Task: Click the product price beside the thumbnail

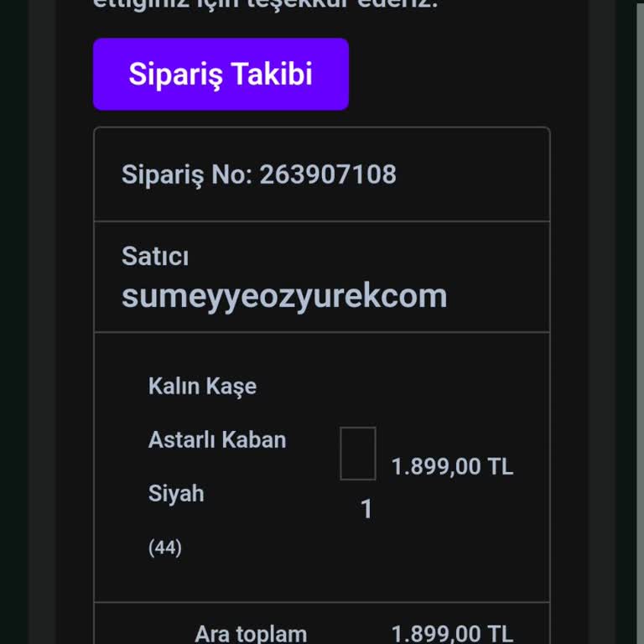Action: pyautogui.click(x=452, y=466)
